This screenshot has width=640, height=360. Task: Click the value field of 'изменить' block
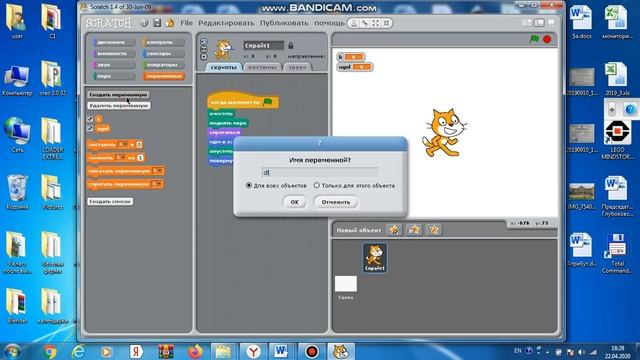tap(140, 158)
